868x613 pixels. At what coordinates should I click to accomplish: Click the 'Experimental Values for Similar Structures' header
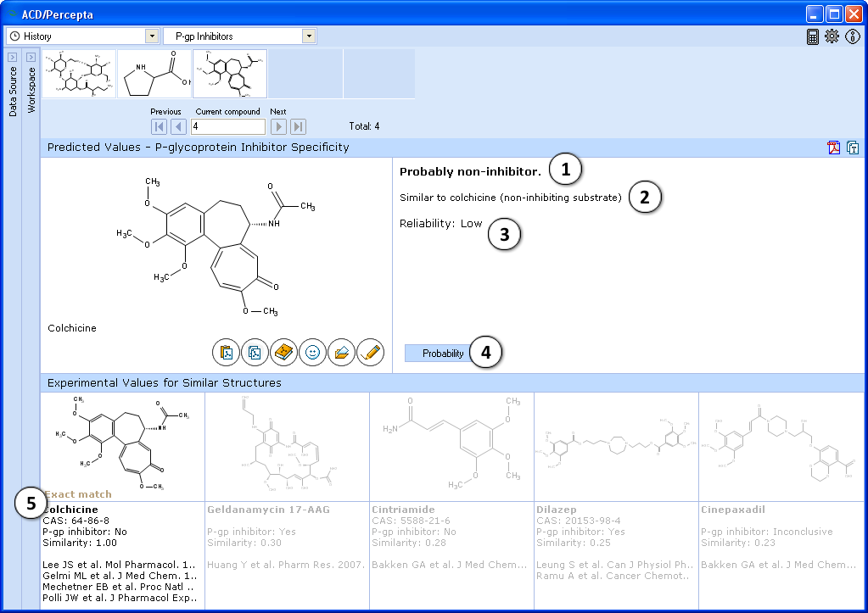point(165,383)
